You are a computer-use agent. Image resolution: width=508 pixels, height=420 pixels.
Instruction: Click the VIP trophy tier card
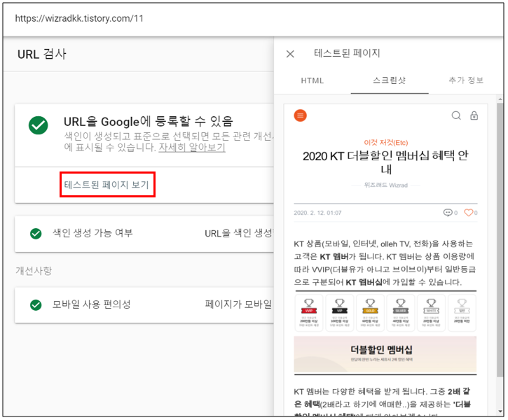(340, 313)
